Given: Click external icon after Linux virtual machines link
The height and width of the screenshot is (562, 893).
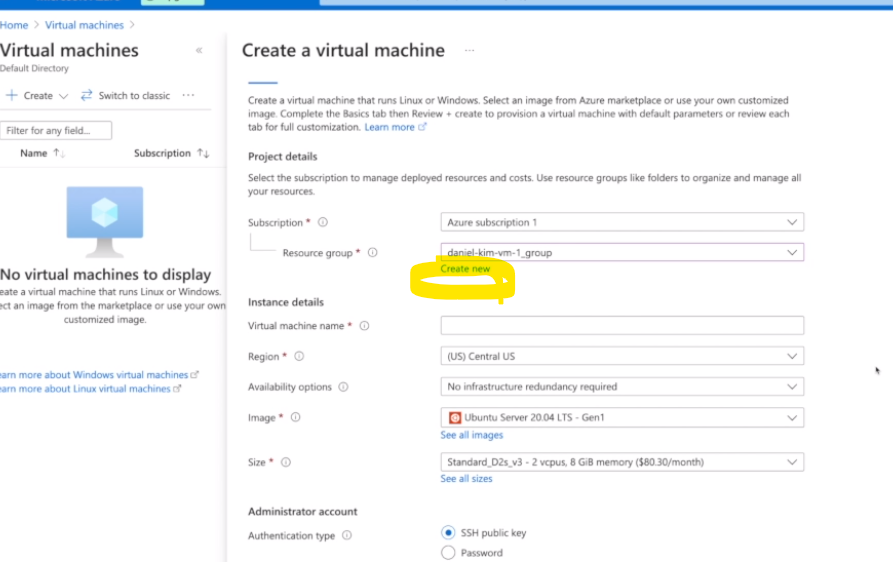Looking at the screenshot, I should 177,389.
